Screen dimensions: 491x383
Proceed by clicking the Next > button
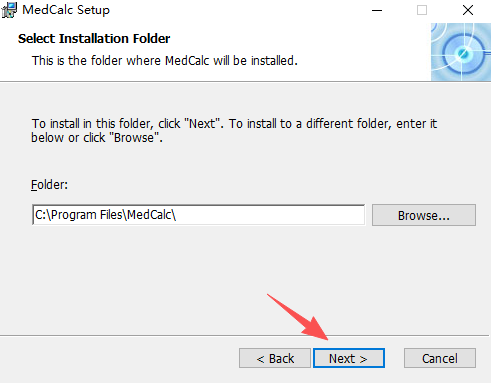[349, 358]
